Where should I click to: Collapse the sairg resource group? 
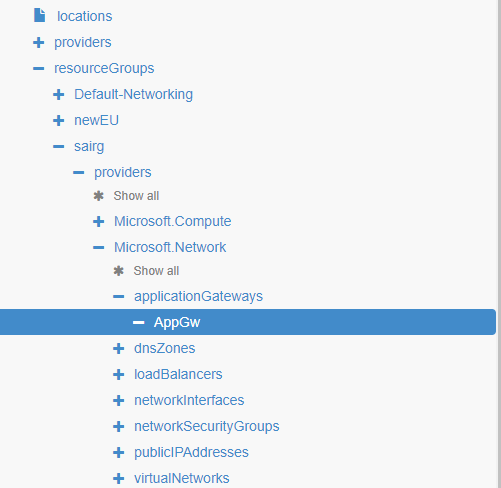point(59,146)
